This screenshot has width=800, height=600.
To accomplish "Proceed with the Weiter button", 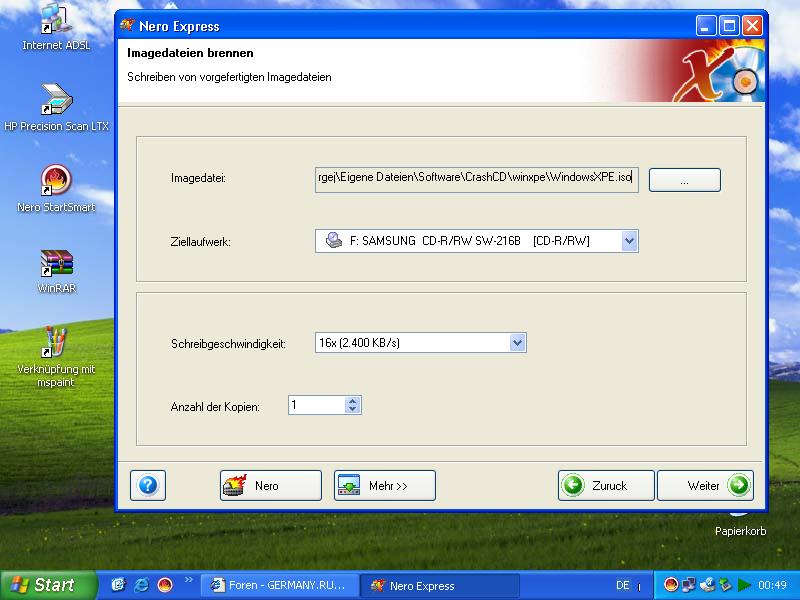I will pos(705,485).
